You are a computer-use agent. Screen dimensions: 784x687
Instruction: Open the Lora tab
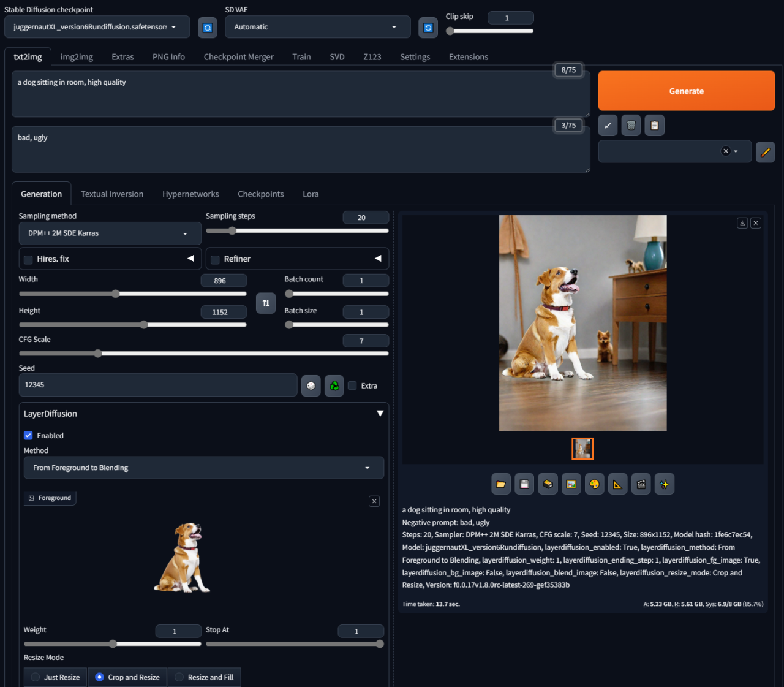point(311,194)
